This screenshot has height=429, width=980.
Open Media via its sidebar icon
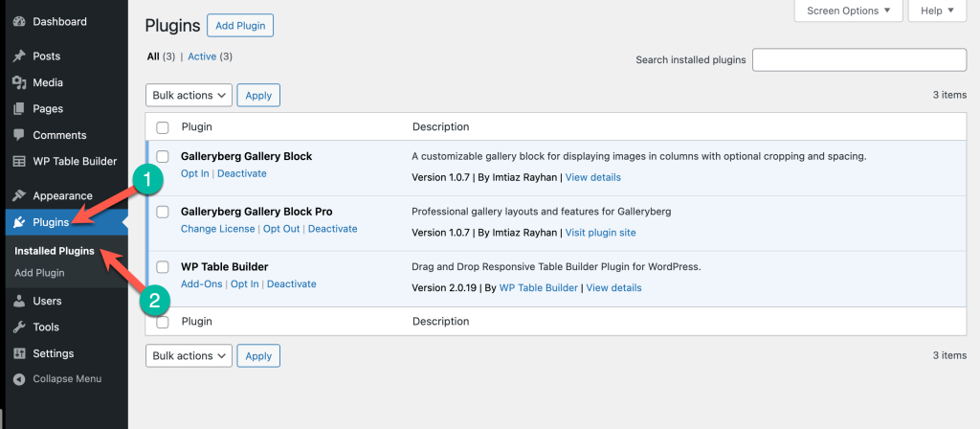[x=19, y=82]
